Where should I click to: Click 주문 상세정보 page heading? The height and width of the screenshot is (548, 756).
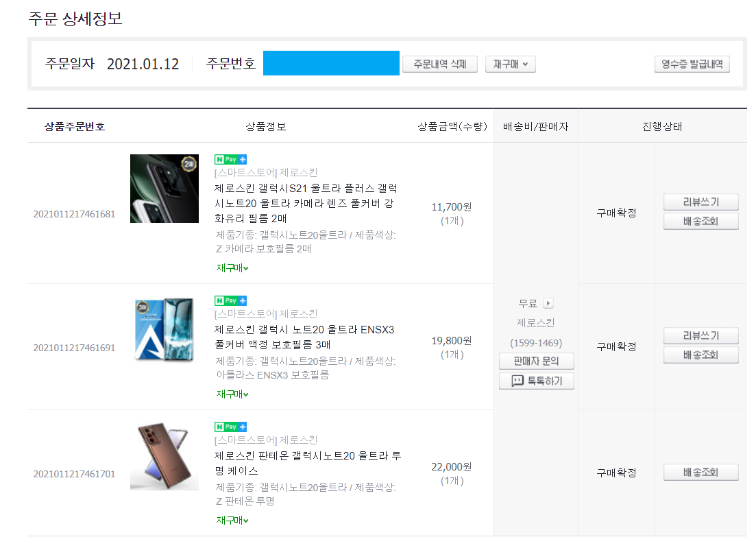pos(75,19)
